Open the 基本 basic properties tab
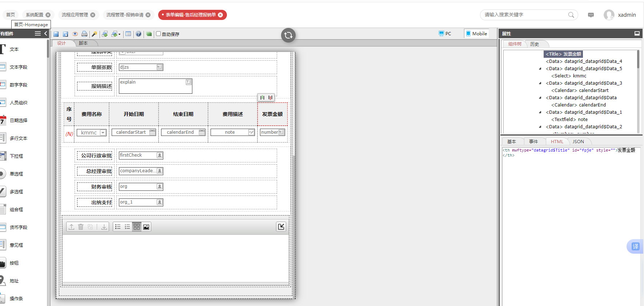Screen dimensions: 644x306 [x=512, y=142]
